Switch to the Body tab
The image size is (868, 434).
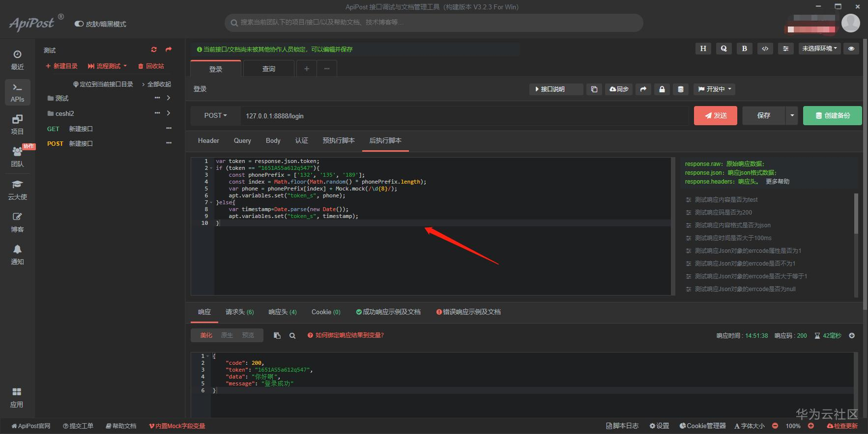point(273,141)
